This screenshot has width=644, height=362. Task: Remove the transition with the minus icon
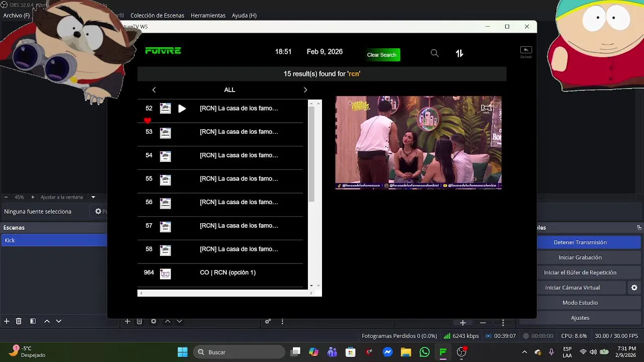click(483, 322)
